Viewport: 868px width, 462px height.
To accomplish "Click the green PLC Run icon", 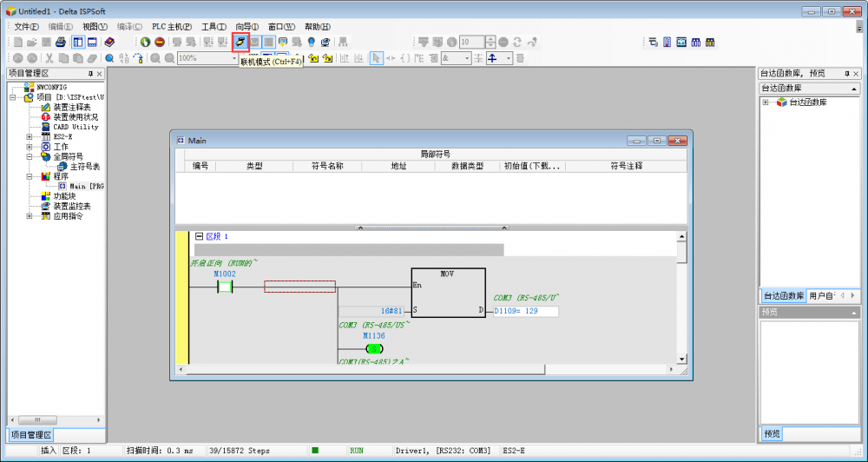I will point(146,42).
